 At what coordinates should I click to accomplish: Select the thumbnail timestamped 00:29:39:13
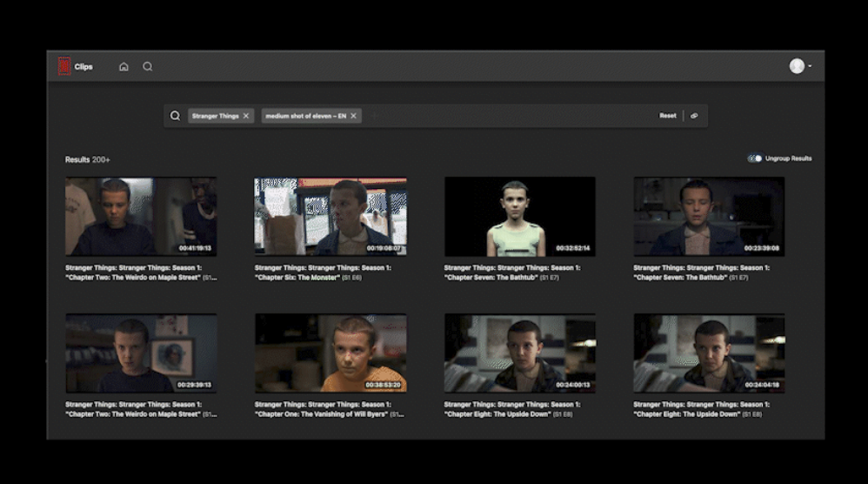click(141, 353)
